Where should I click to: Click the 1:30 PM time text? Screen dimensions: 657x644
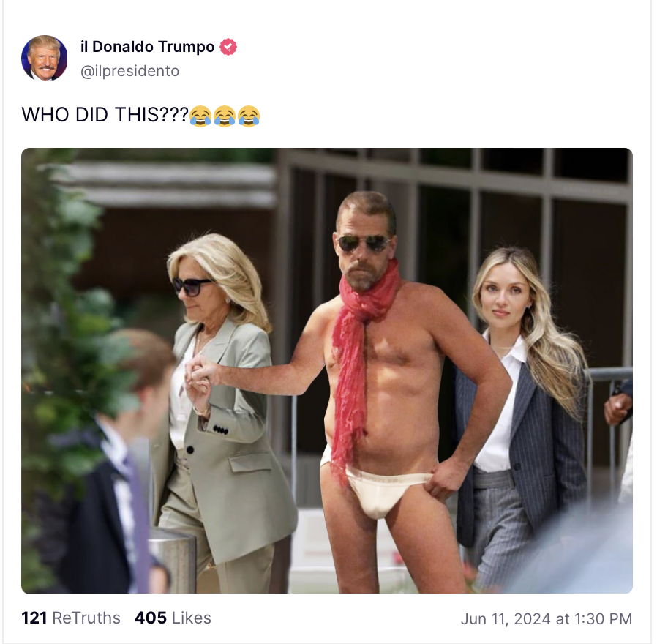(x=604, y=618)
